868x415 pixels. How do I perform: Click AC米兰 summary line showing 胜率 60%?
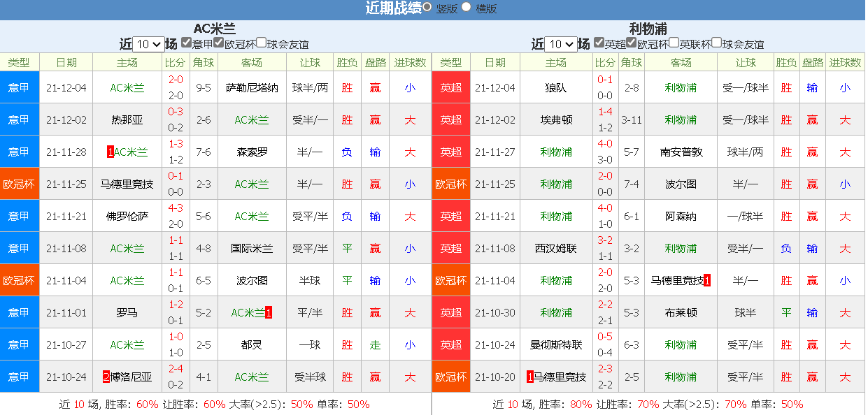click(215, 404)
